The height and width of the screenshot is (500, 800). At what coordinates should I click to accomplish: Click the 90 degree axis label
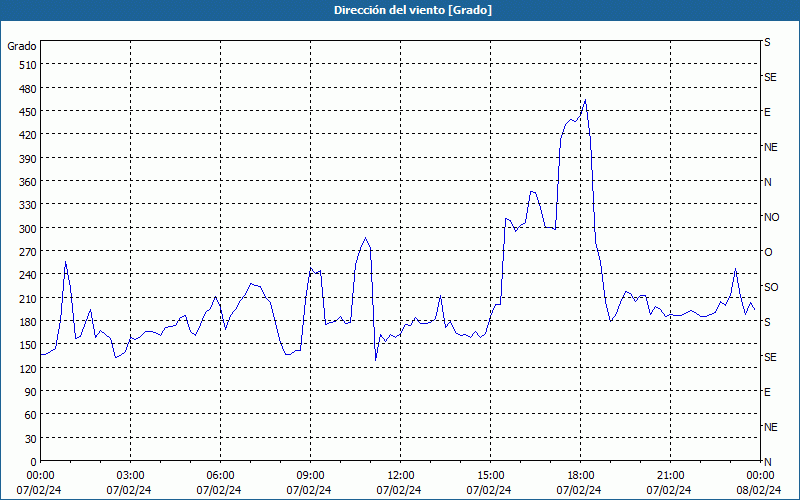pyautogui.click(x=31, y=391)
